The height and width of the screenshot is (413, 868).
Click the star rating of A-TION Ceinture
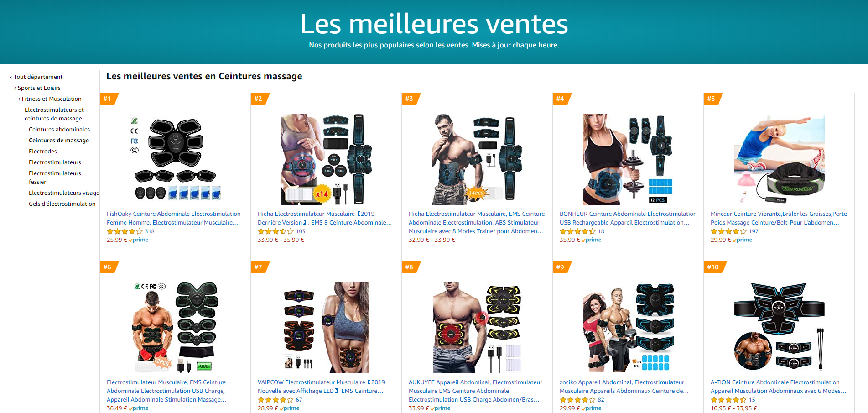pos(728,400)
